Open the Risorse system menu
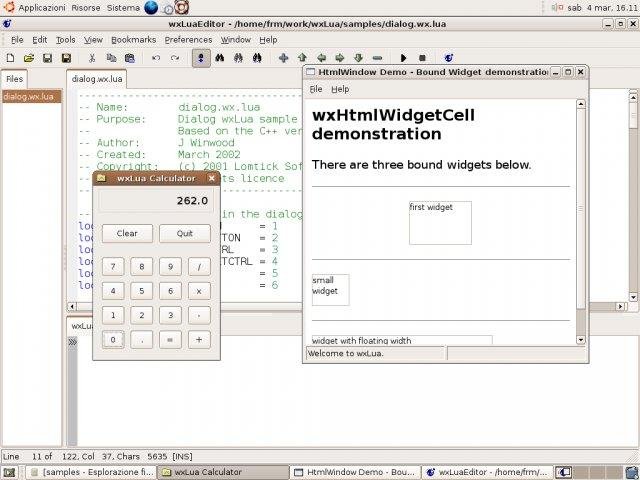The height and width of the screenshot is (480, 640). coord(86,8)
